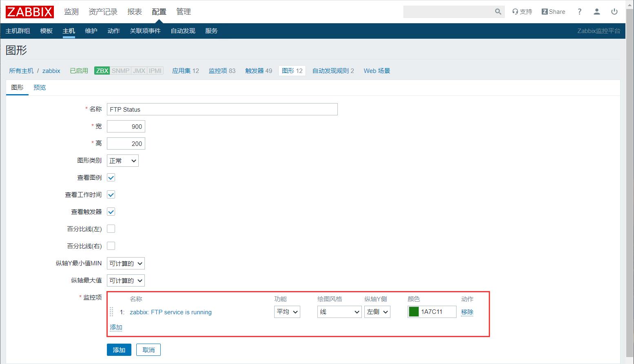
Task: Click the 取消 button
Action: pyautogui.click(x=149, y=350)
